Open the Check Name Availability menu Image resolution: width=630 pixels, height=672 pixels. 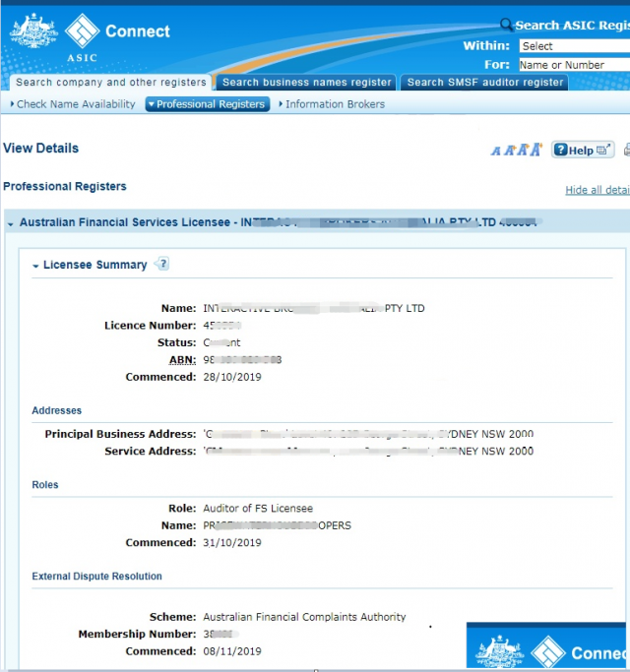tap(74, 104)
